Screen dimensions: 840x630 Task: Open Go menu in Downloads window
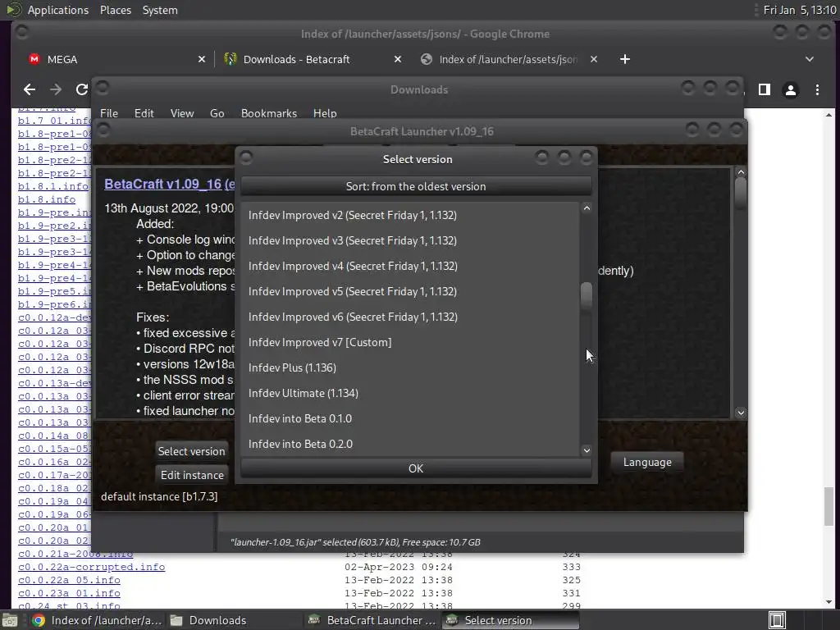pyautogui.click(x=217, y=113)
